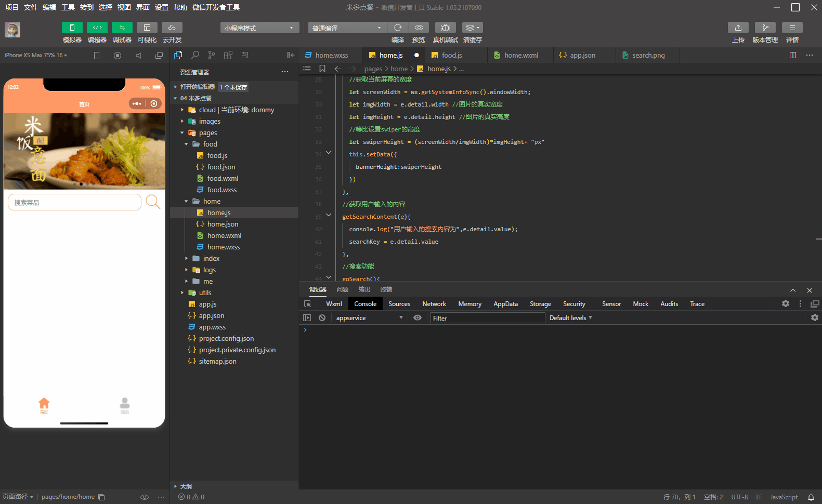Start 真机调试 remote debugging
Screen dimensions: 822x504
pos(446,28)
